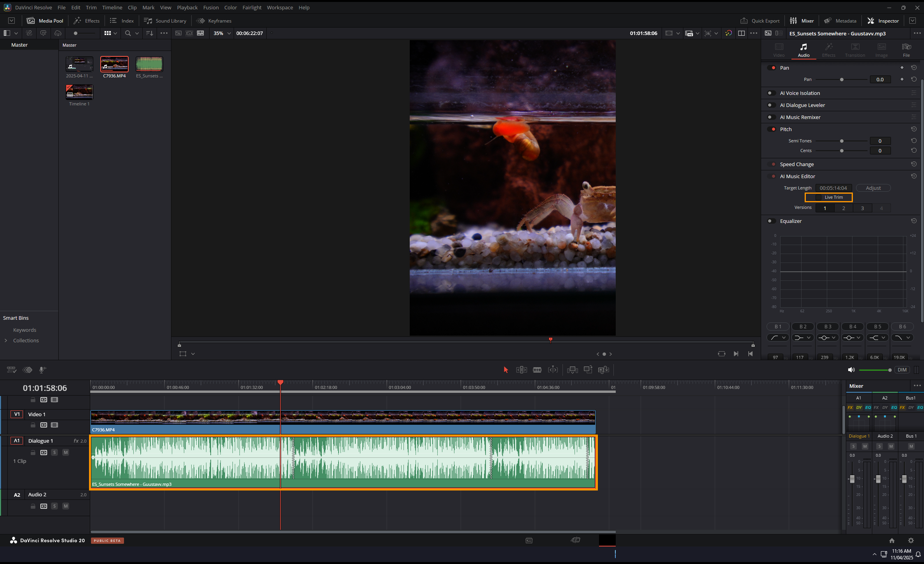Open timeline view options icon
924x564 pixels.
[x=12, y=370]
